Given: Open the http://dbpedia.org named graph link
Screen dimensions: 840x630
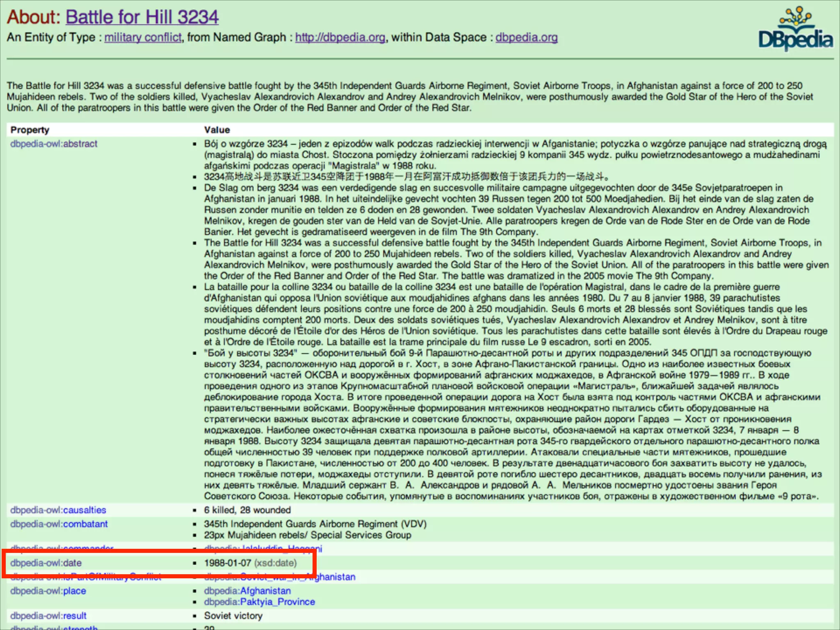Looking at the screenshot, I should 340,37.
